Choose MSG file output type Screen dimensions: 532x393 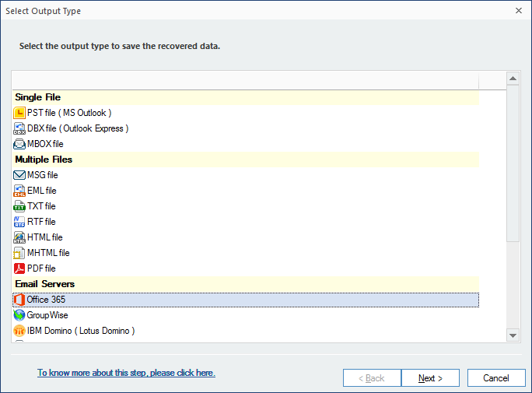click(246, 175)
